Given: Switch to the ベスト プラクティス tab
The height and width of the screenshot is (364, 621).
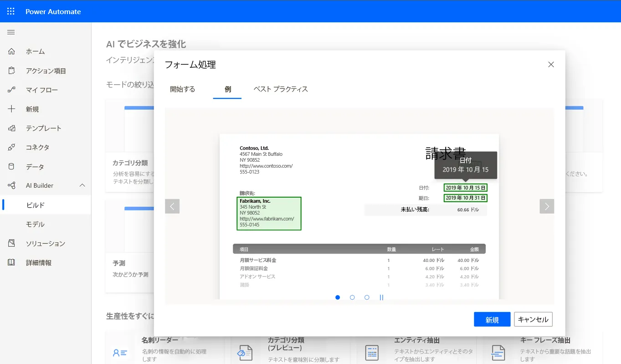Looking at the screenshot, I should click(x=281, y=89).
